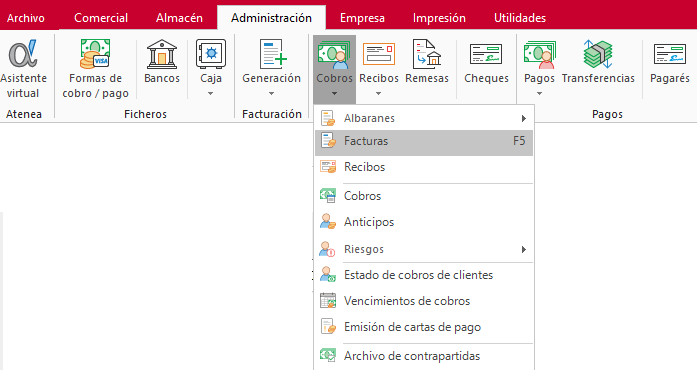Click the Transferencias label
This screenshot has width=697, height=370.
click(x=598, y=78)
